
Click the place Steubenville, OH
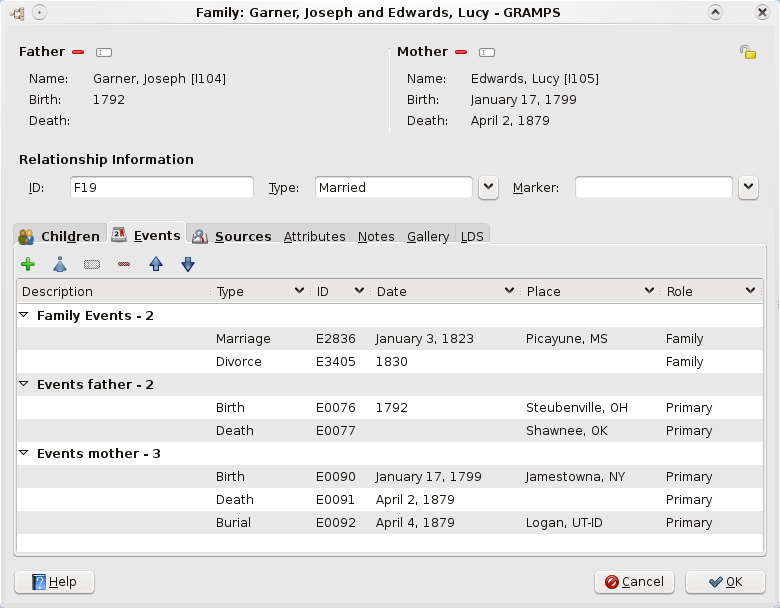(x=577, y=408)
